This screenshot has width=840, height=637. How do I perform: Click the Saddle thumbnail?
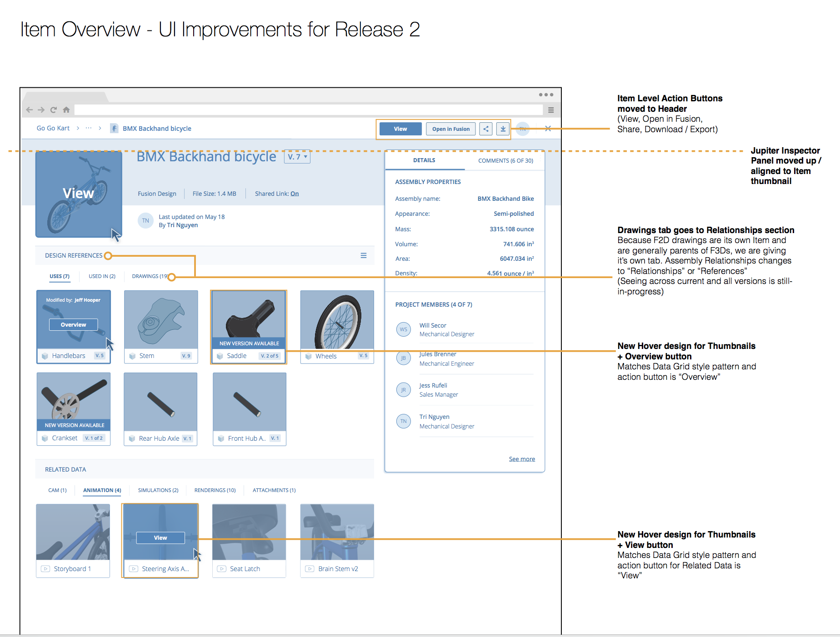(249, 327)
